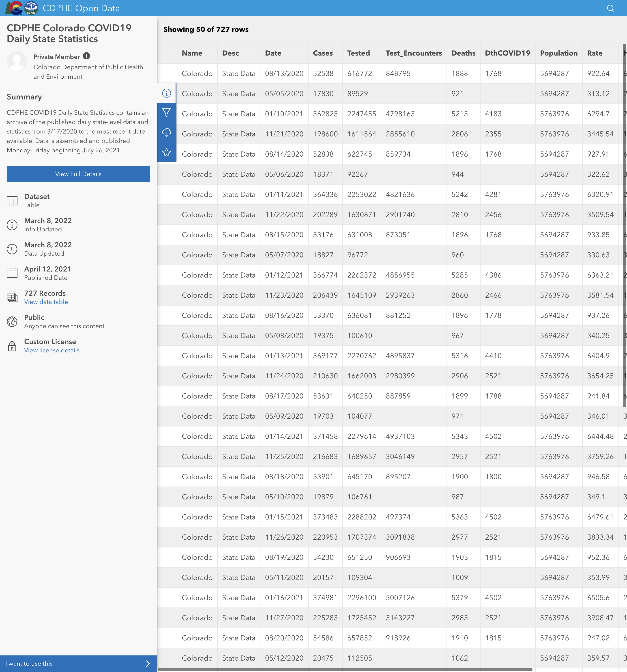Select rate cell 6363.21

click(x=600, y=275)
